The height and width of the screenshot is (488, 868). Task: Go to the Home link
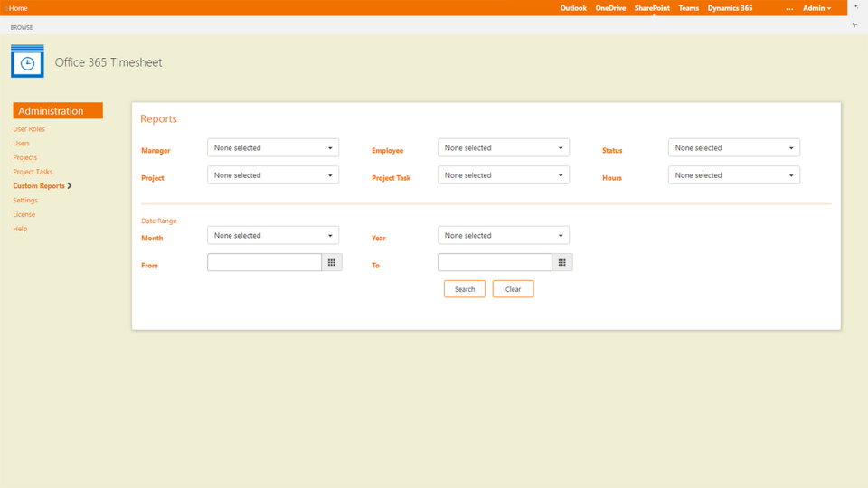(x=18, y=8)
